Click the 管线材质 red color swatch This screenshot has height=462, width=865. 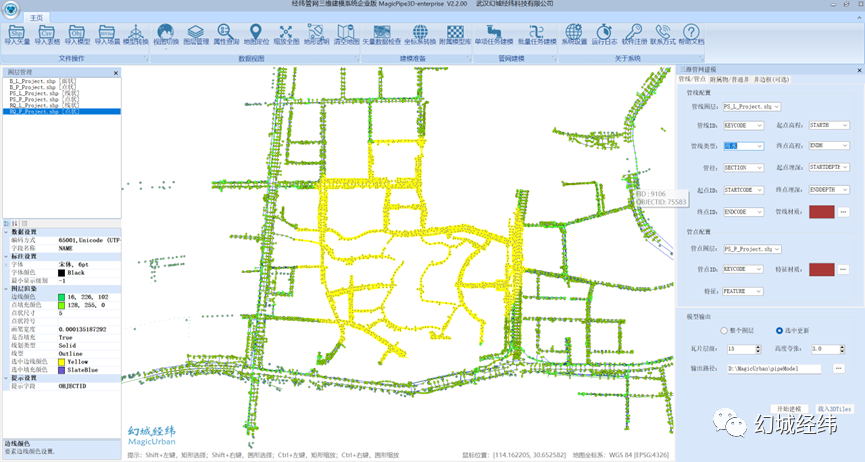[821, 211]
